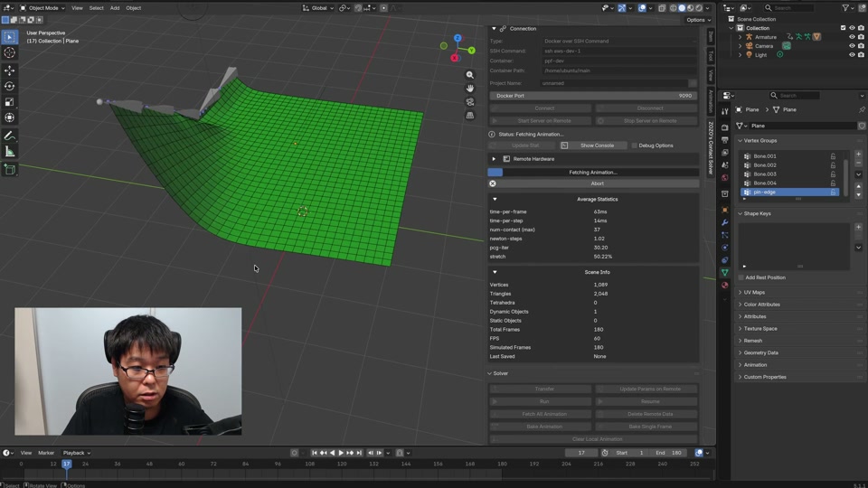Click the viewport zoom magnifier icon
Screen dimensions: 868x488
tap(470, 75)
